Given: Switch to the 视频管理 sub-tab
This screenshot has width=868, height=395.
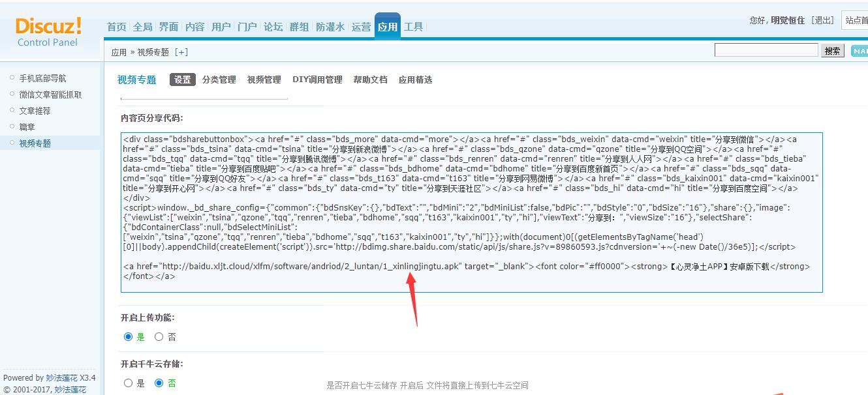Looking at the screenshot, I should pos(264,80).
